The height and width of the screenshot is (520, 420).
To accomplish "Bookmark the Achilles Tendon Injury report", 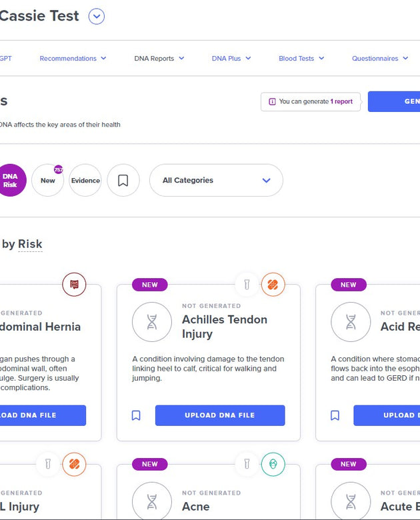I will pyautogui.click(x=136, y=415).
